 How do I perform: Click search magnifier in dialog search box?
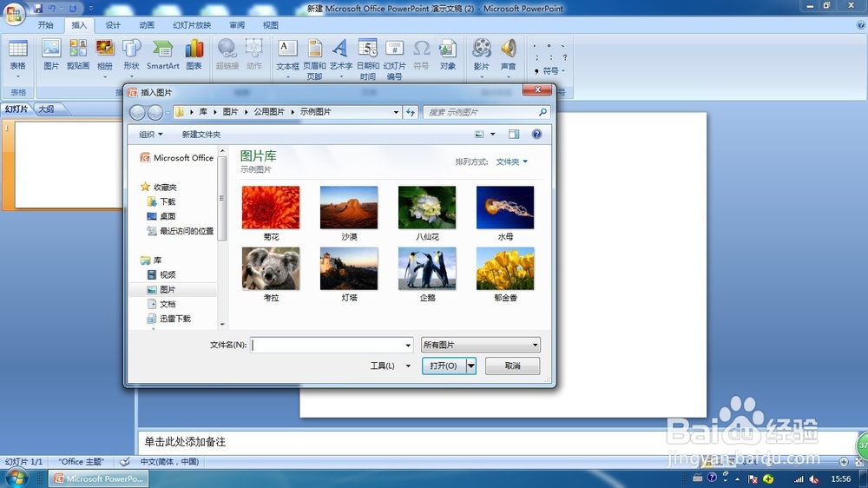pyautogui.click(x=542, y=112)
